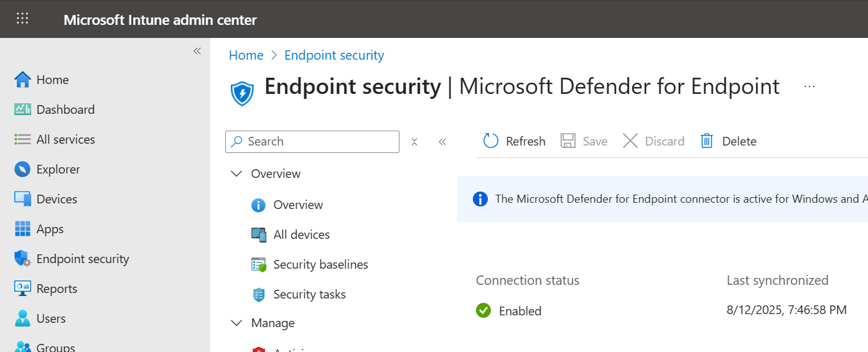This screenshot has width=868, height=352.
Task: Click the Groups people icon
Action: [22, 347]
